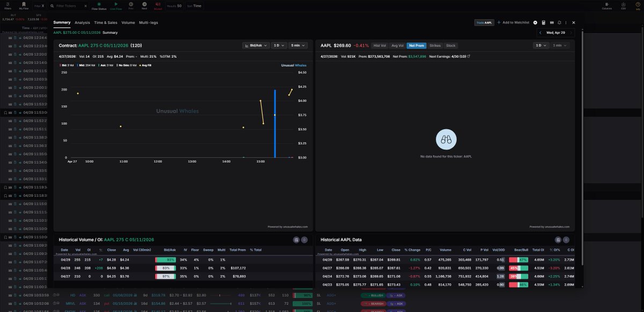
Task: Click Add to Watchlist
Action: [513, 23]
